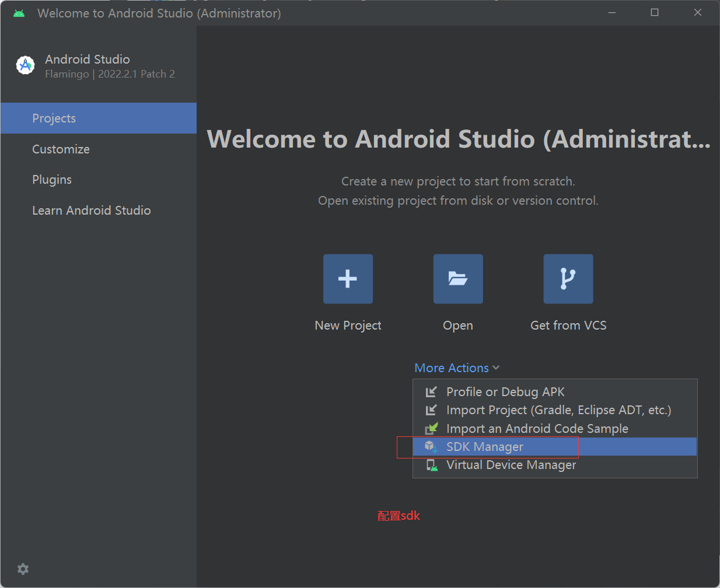Minimize the Android Studio window
Viewport: 720px width, 588px height.
(612, 12)
